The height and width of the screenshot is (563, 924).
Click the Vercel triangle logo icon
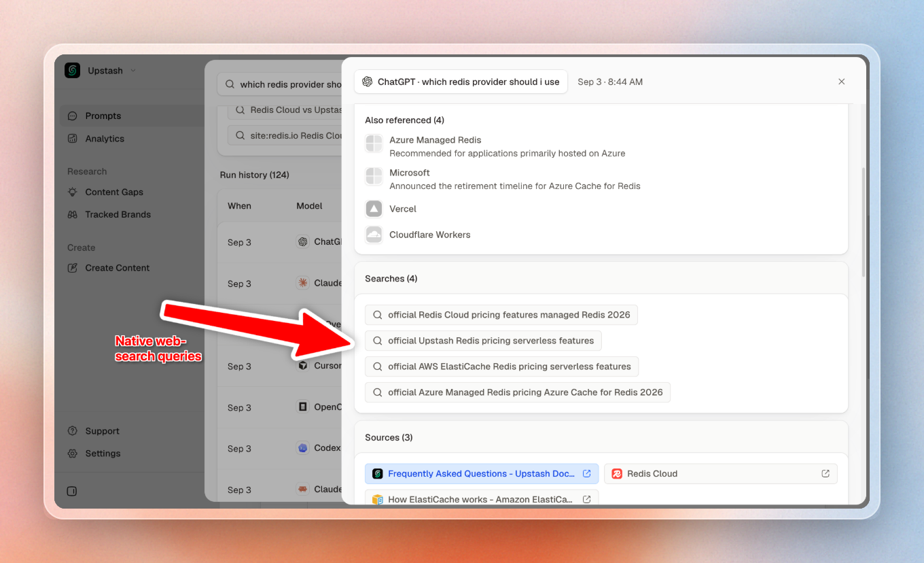coord(374,209)
